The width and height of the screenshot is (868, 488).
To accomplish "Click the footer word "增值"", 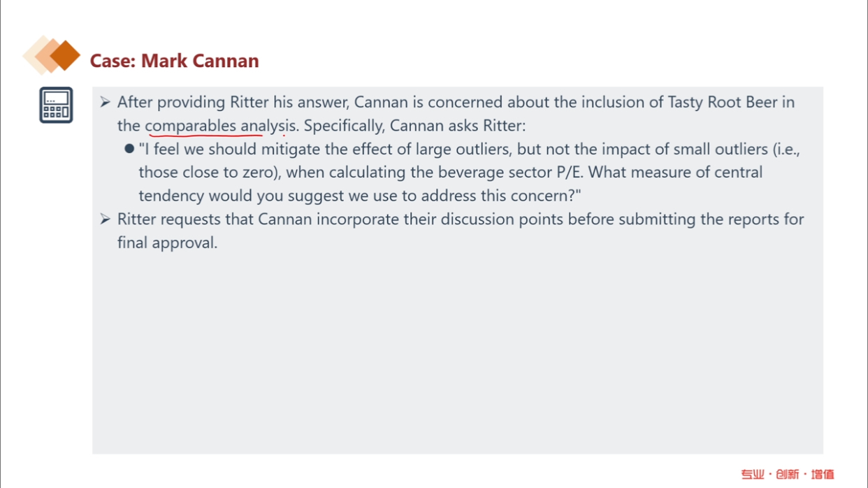I will tap(823, 474).
